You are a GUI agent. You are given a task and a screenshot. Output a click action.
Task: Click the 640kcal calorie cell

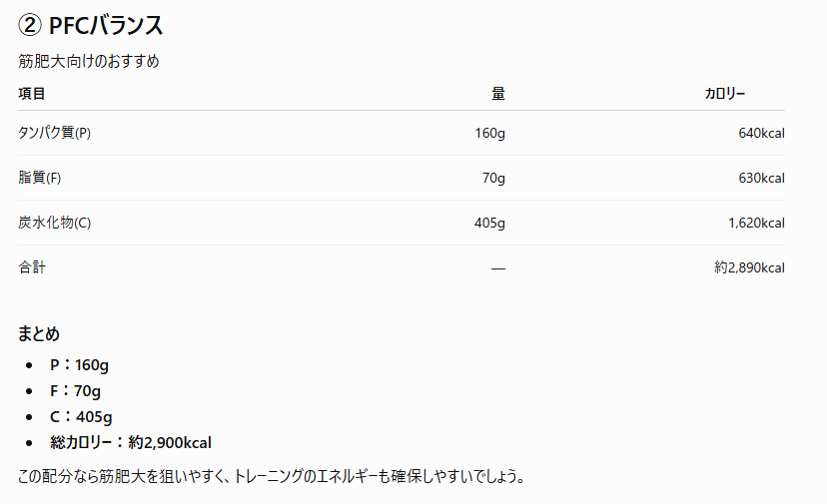coord(762,133)
